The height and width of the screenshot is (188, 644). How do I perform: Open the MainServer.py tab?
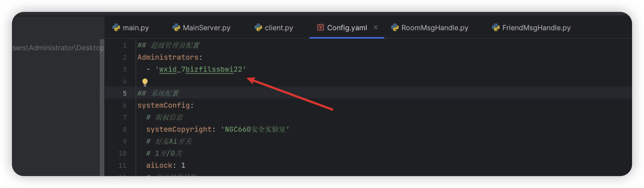(x=202, y=28)
